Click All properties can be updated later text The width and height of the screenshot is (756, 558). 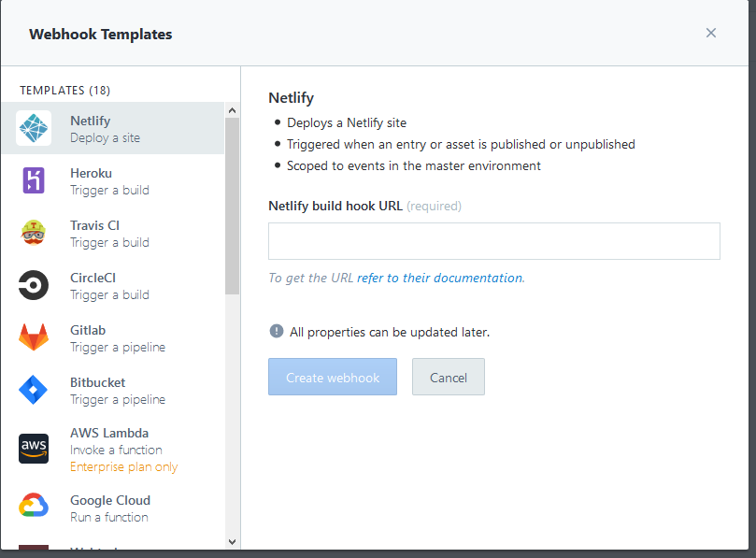[390, 333]
